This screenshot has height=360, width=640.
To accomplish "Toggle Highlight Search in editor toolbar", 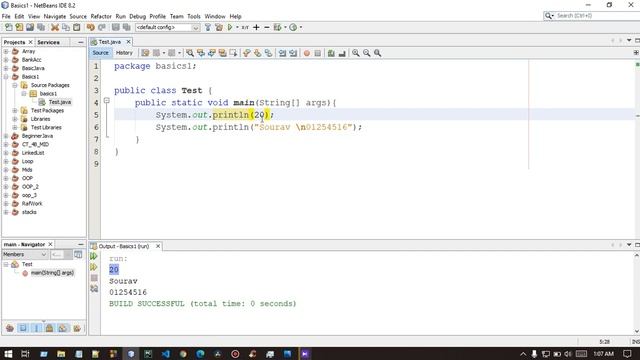I will tap(222, 53).
